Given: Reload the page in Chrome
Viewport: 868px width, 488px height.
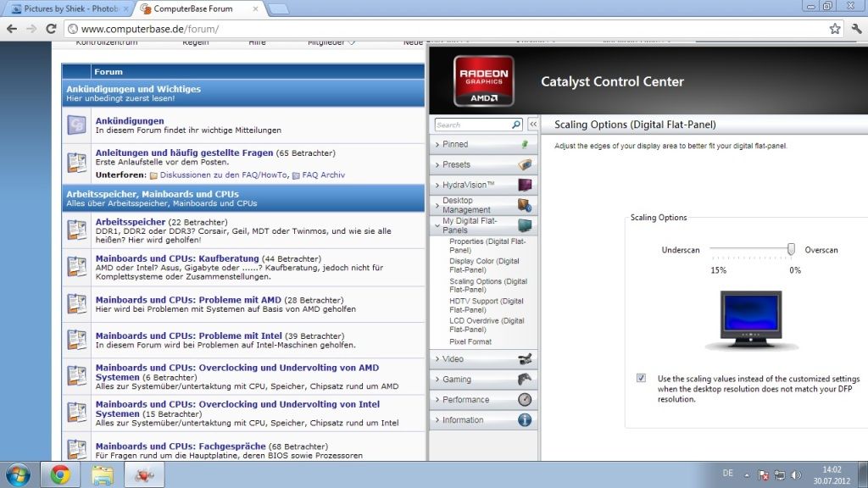Looking at the screenshot, I should coord(51,29).
